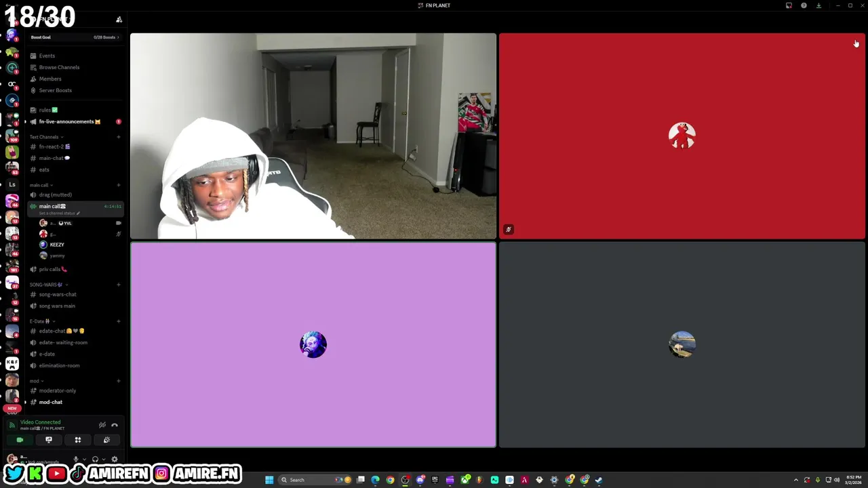Share your screen in the call
Image resolution: width=868 pixels, height=488 pixels.
(49, 440)
